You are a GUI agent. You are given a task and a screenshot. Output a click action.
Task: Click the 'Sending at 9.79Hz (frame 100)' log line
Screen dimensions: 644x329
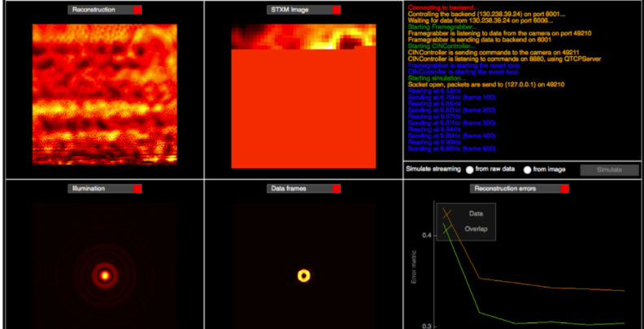point(451,97)
